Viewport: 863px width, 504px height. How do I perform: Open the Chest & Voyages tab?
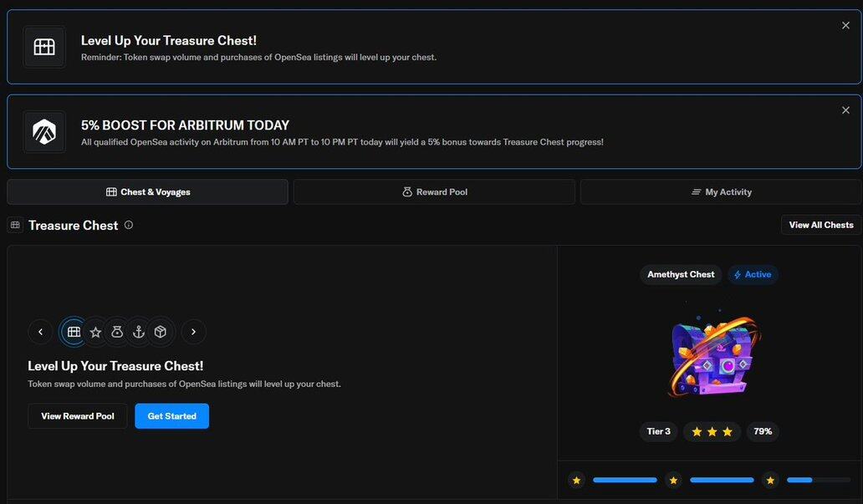[x=148, y=192]
